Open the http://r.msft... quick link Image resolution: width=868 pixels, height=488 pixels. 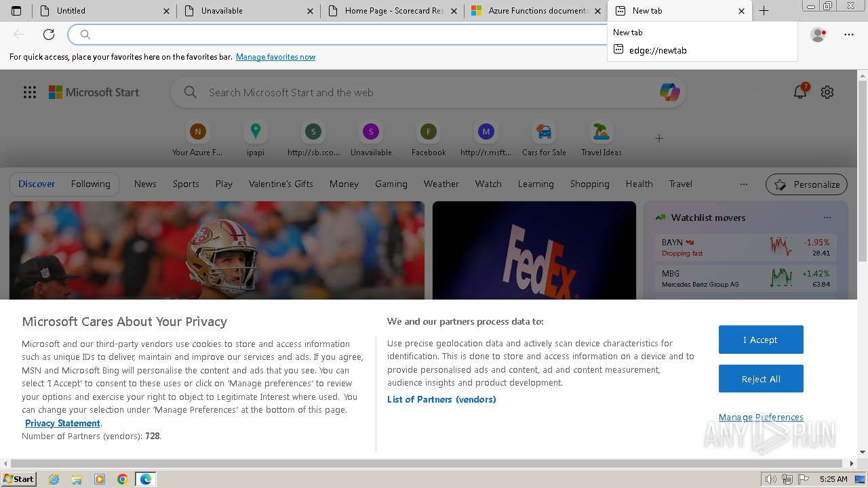click(486, 139)
